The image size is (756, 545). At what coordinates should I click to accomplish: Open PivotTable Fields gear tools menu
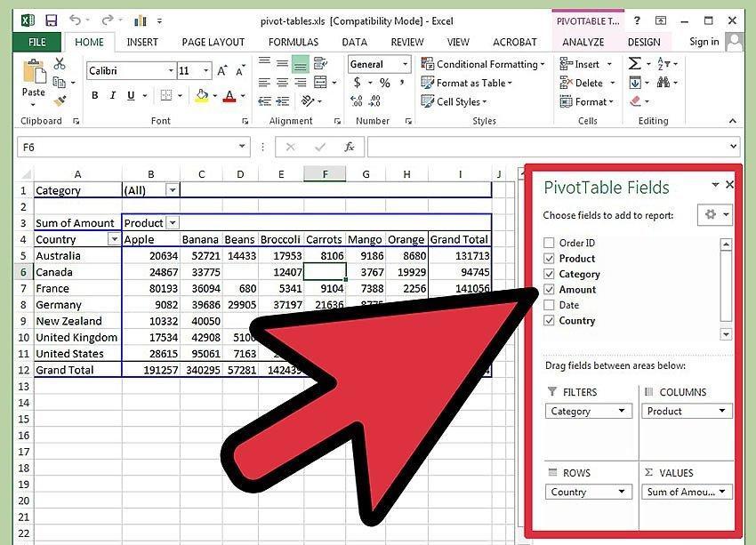click(714, 215)
